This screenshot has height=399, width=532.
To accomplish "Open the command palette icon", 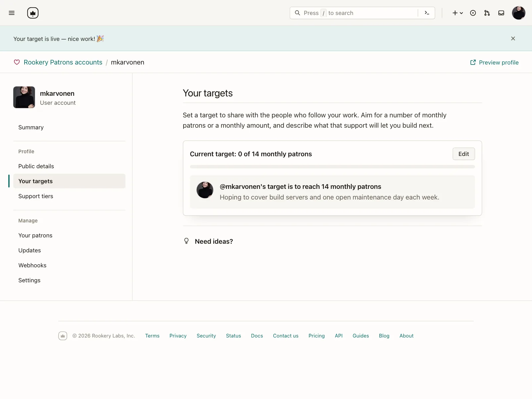I will tap(427, 13).
